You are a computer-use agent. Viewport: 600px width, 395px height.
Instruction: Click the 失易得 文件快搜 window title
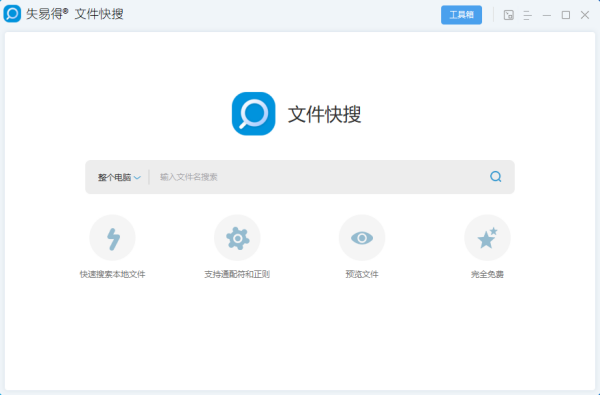click(75, 14)
